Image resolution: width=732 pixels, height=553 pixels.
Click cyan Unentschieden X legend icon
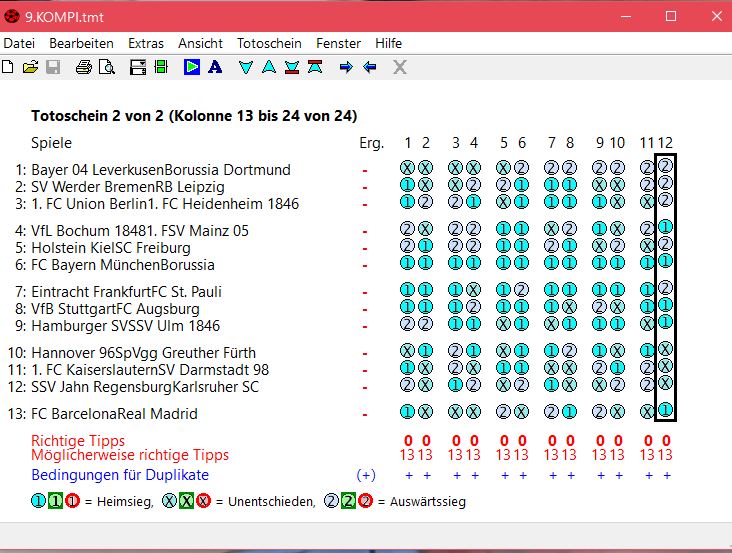169,501
